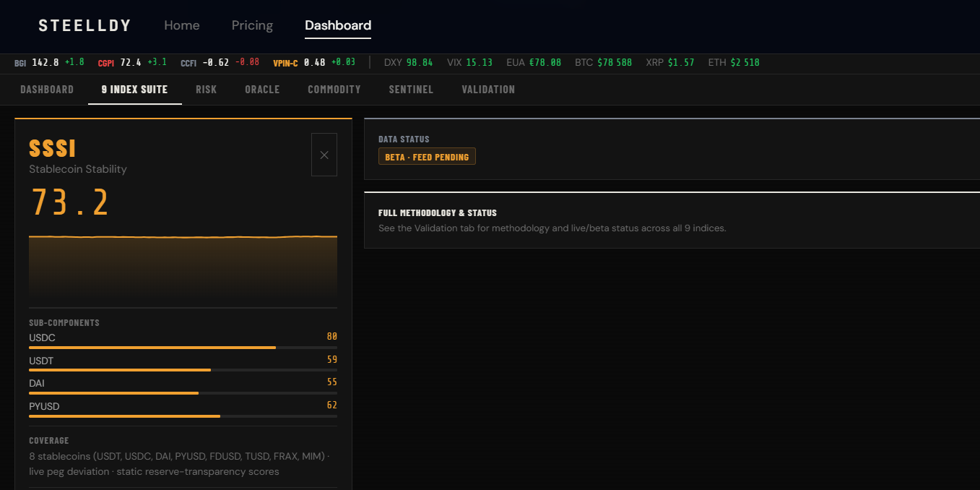Screen dimensions: 980x490
Task: Click the USDT score 59
Action: (332, 360)
